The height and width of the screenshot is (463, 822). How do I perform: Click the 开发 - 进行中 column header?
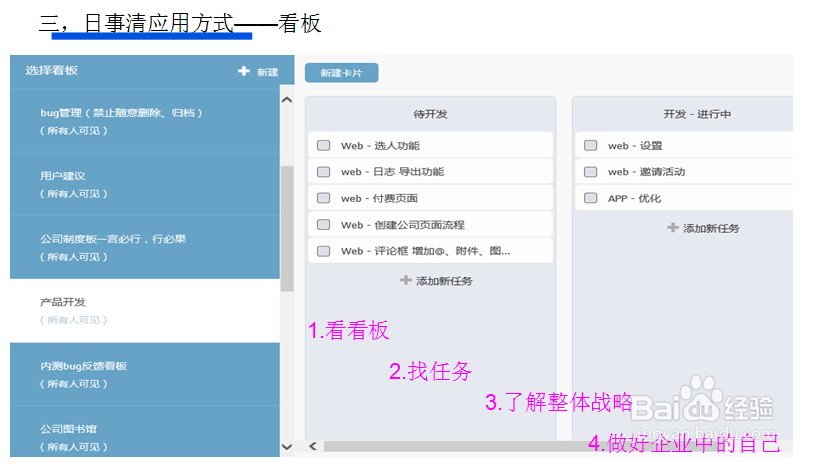coord(697,114)
